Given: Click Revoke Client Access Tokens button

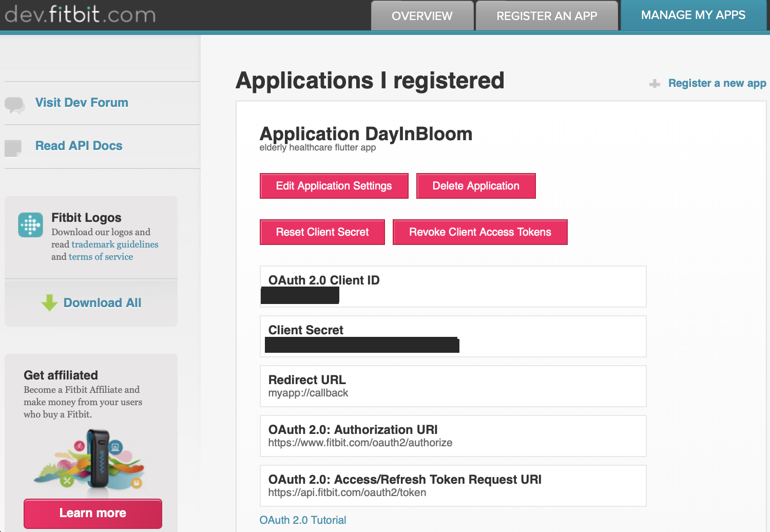Looking at the screenshot, I should pos(480,232).
